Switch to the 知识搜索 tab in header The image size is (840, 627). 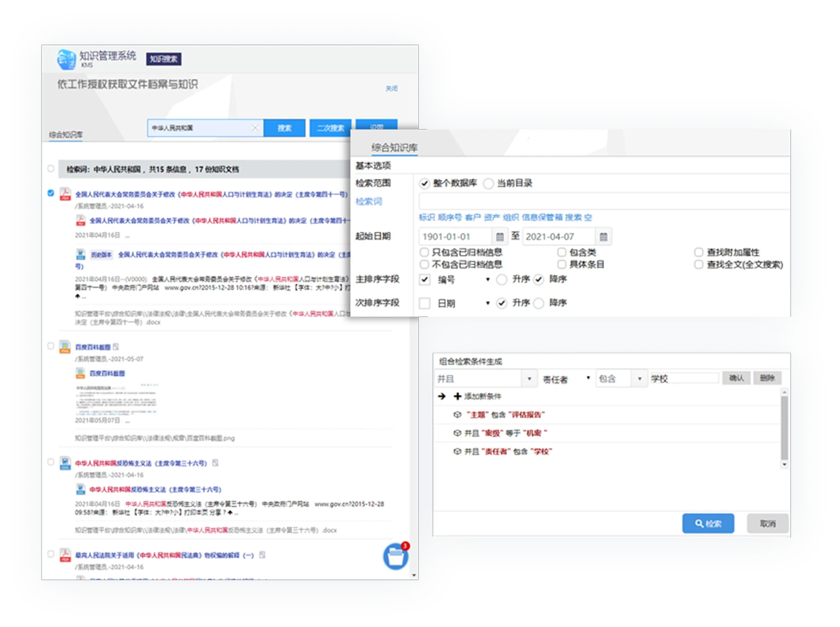(163, 59)
